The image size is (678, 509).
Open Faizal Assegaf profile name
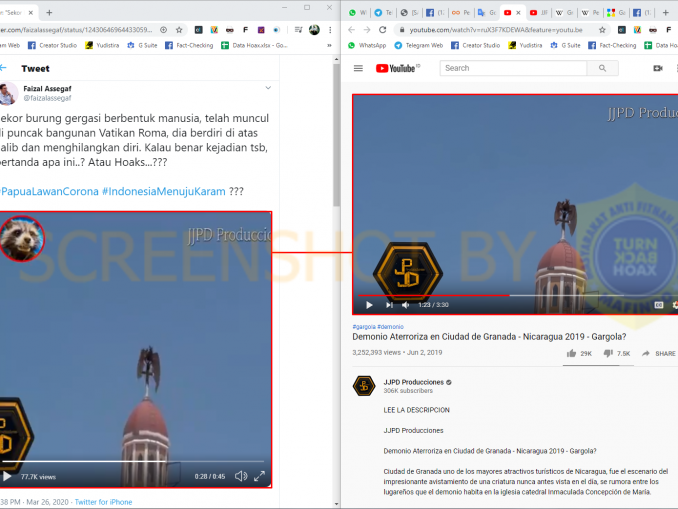(x=47, y=89)
